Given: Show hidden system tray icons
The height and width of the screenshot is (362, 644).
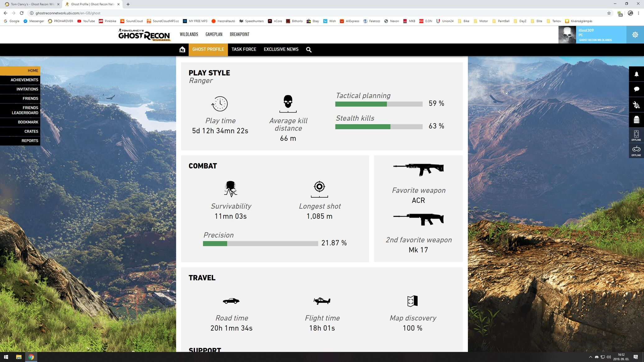Looking at the screenshot, I should tap(591, 357).
